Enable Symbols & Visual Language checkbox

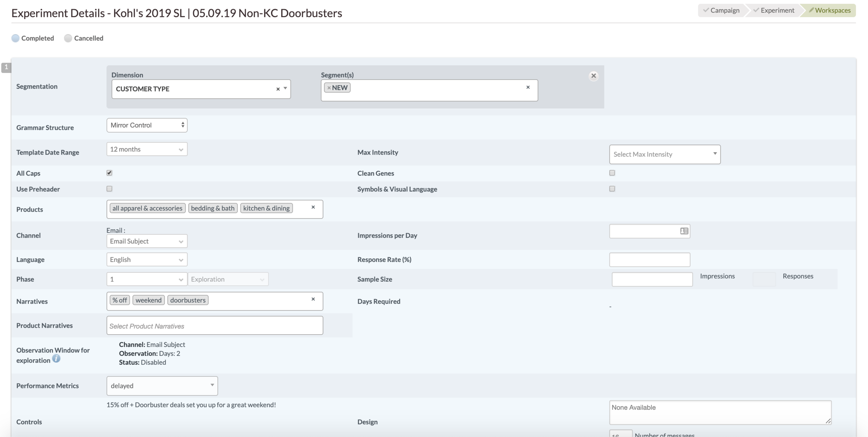tap(612, 189)
